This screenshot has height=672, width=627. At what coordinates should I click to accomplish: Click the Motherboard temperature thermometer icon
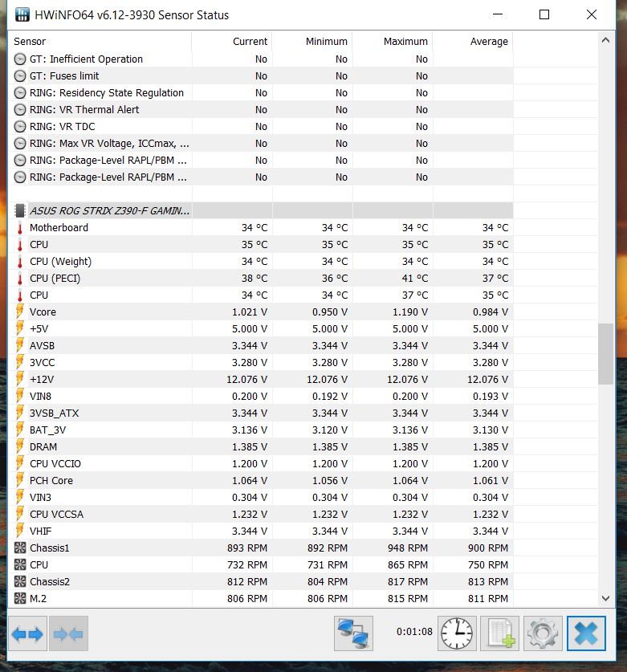pos(20,227)
